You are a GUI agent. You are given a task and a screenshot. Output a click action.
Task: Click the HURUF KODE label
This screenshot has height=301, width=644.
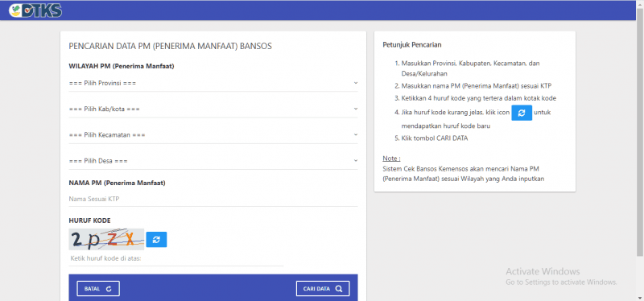click(89, 221)
